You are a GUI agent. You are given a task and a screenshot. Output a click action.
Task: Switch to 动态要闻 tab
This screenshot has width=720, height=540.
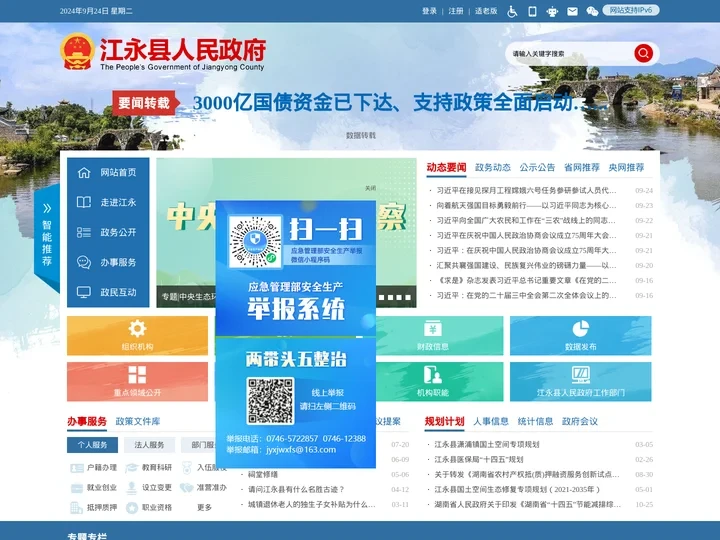446,168
